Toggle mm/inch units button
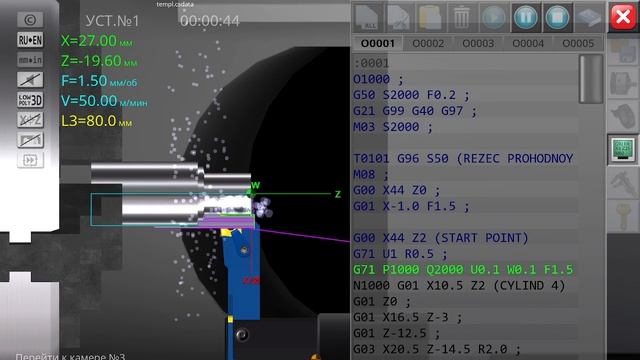This screenshot has height=360, width=640. click(x=30, y=60)
